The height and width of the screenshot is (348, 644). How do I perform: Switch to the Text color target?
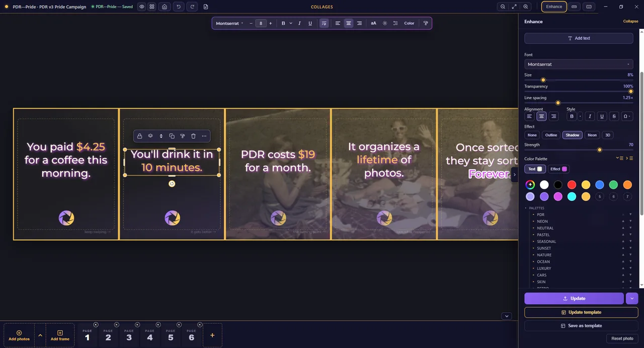tap(535, 169)
